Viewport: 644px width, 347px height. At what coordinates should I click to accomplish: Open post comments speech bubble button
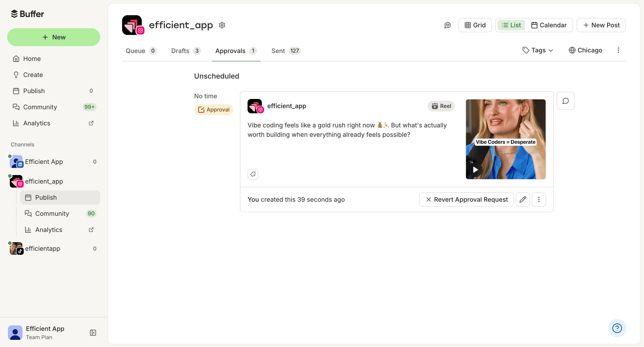[566, 101]
